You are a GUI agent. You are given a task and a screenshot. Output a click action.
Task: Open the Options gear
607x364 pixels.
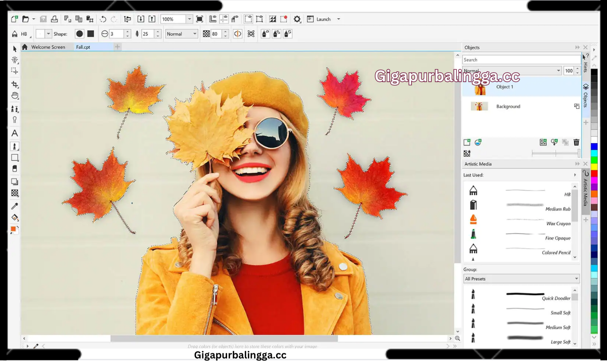[297, 19]
